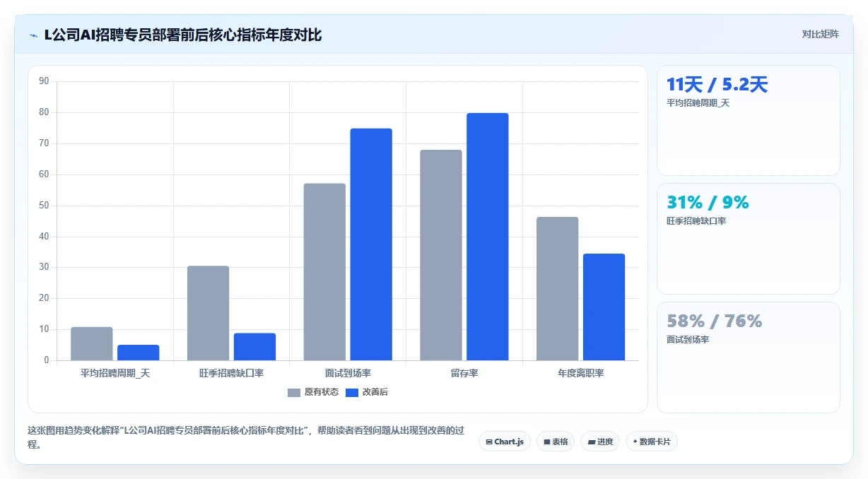Select the 数据卡片 tag chip

(652, 442)
